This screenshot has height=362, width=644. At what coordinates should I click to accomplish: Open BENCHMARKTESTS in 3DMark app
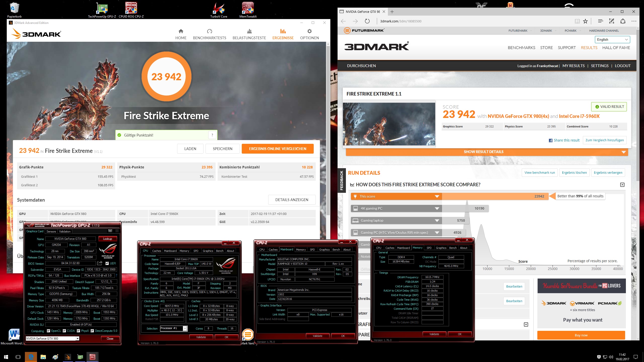(x=210, y=34)
